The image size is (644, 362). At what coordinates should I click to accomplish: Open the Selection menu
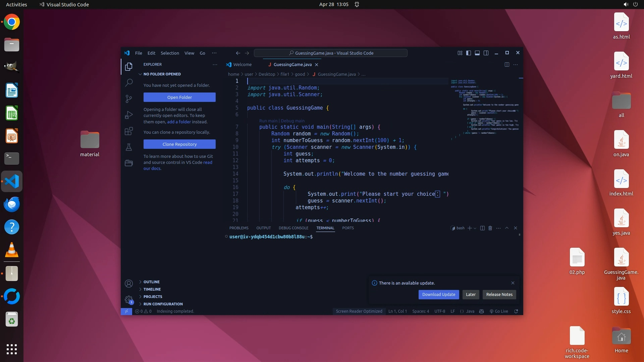click(170, 53)
